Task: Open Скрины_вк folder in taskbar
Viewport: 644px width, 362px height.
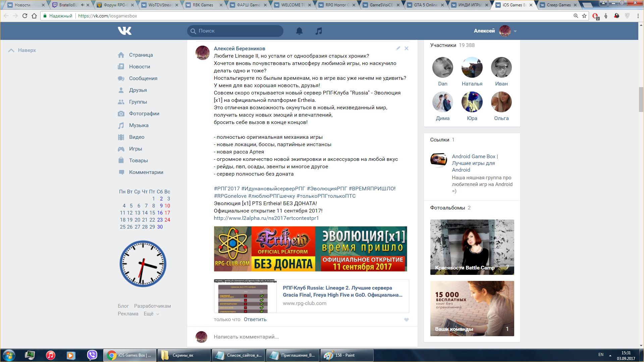Action: pyautogui.click(x=184, y=355)
